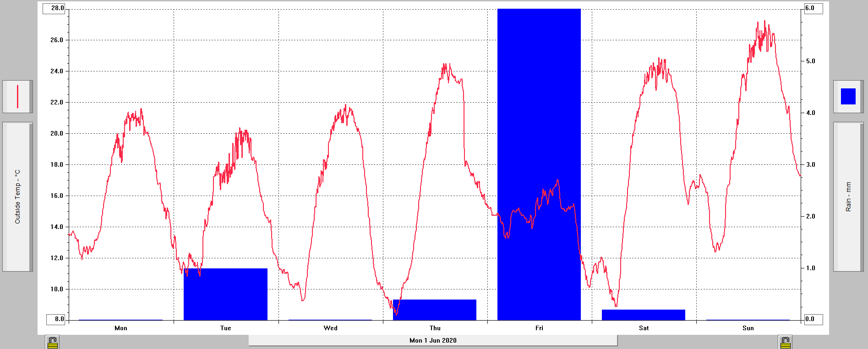Click Saturday's short blue rain bar

click(x=643, y=315)
